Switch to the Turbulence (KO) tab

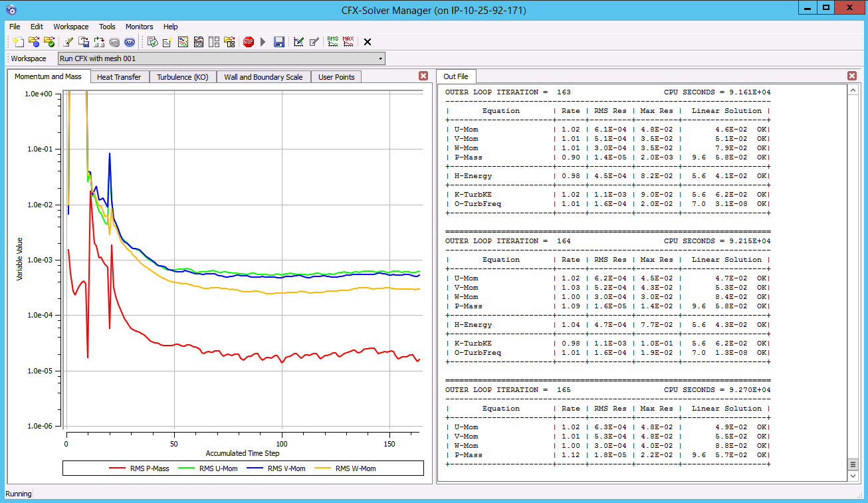pos(183,77)
